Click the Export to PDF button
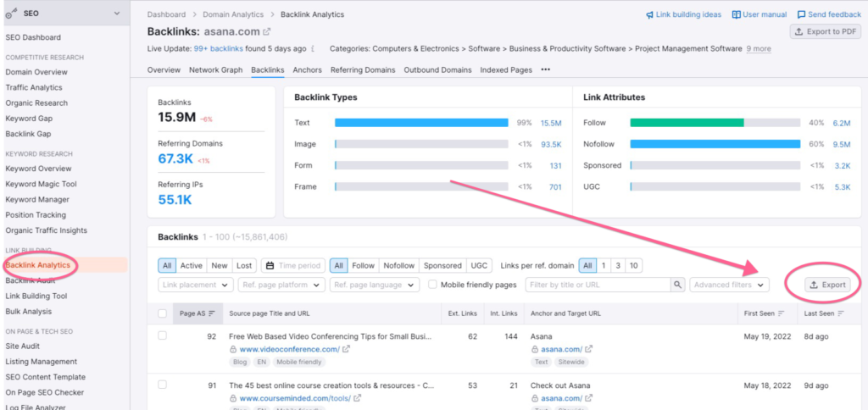This screenshot has height=410, width=868. pyautogui.click(x=826, y=31)
